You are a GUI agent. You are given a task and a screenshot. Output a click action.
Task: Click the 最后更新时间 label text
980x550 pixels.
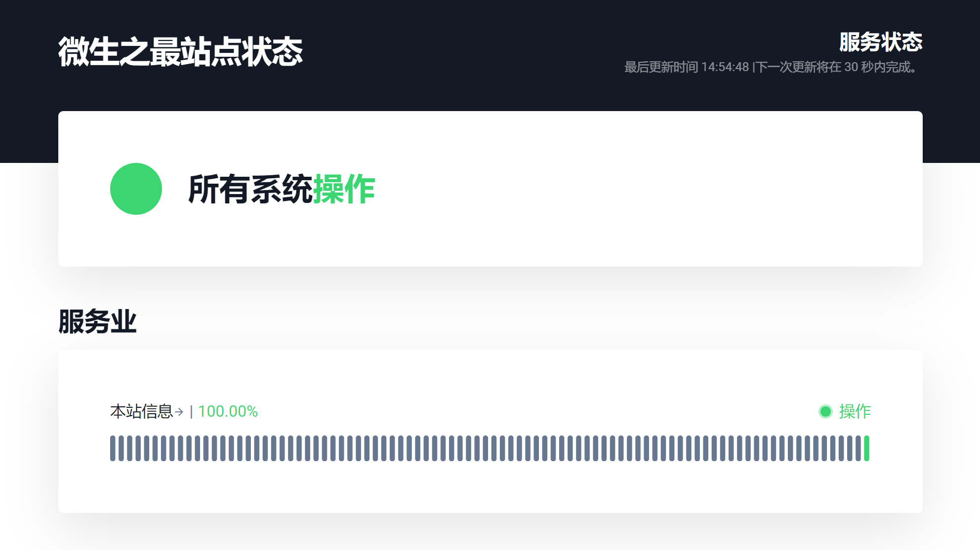[661, 67]
